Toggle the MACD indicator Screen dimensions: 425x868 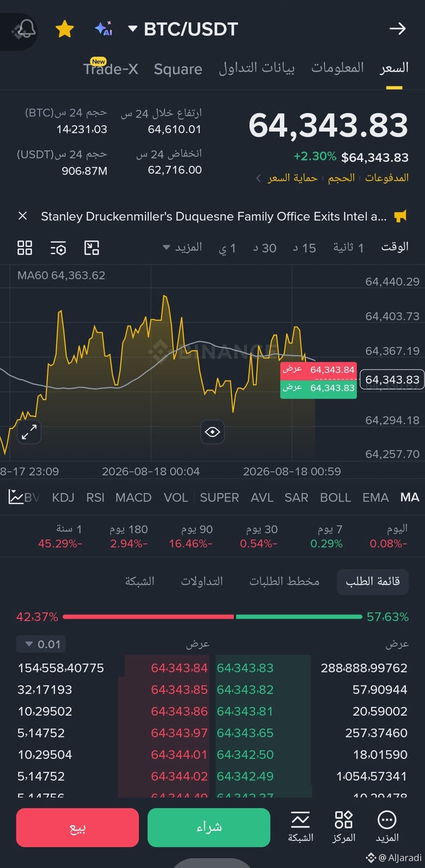(133, 497)
